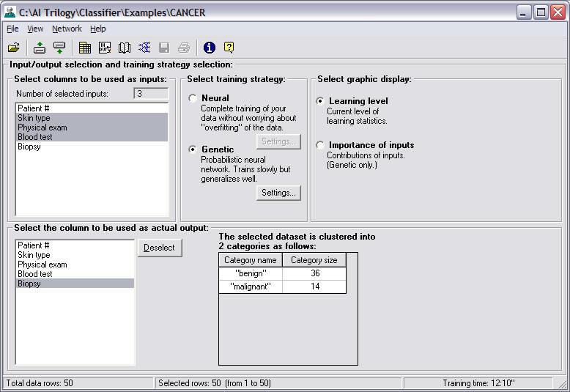Select Biopsy in output column list

click(75, 284)
